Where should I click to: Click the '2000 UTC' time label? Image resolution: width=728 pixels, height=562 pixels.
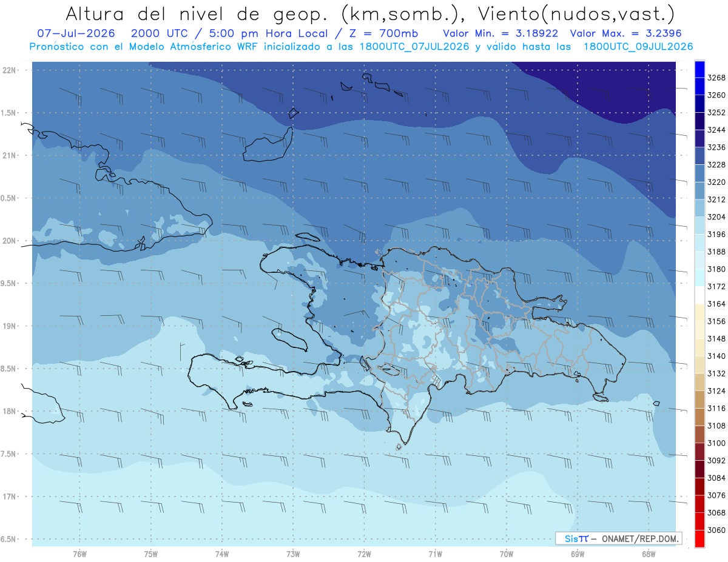[160, 33]
